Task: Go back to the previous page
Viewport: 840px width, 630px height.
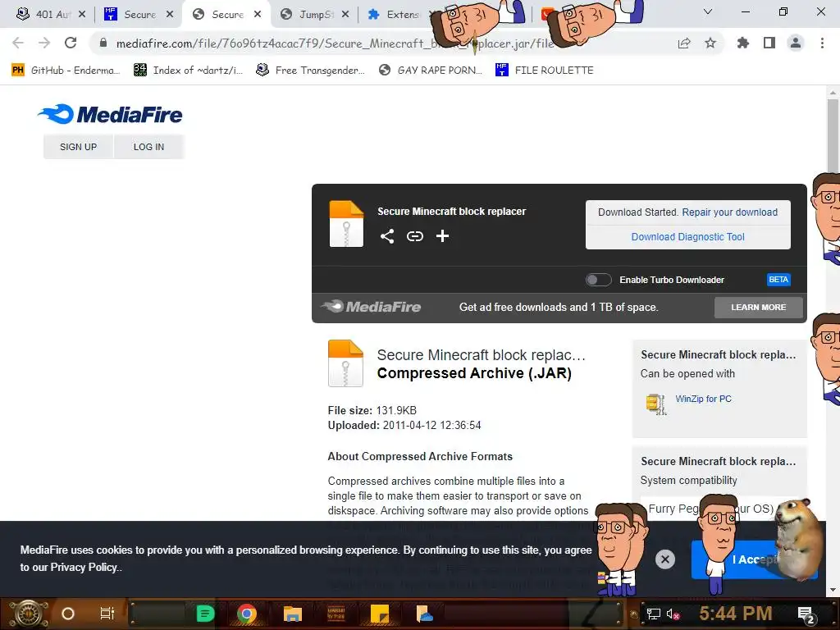Action: [18, 43]
